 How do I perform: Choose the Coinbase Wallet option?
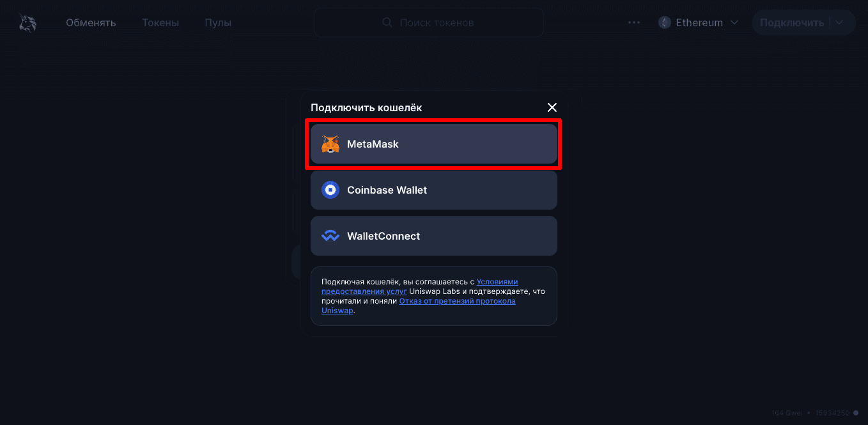434,190
